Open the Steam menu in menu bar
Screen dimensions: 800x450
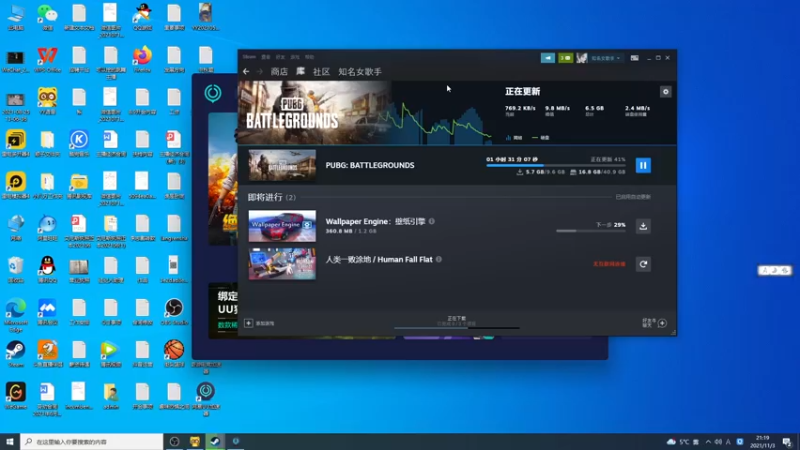[x=249, y=57]
